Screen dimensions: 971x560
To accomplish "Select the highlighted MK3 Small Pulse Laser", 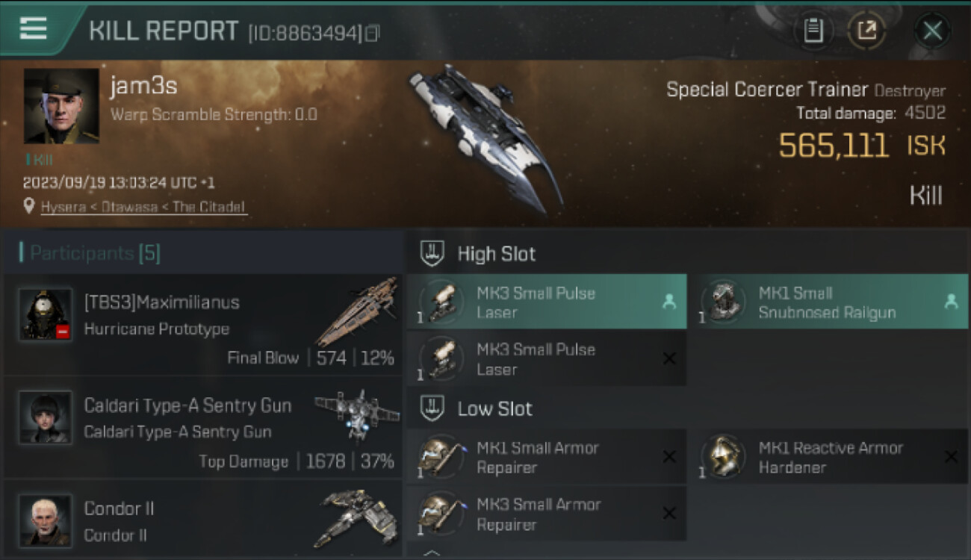I will (547, 302).
